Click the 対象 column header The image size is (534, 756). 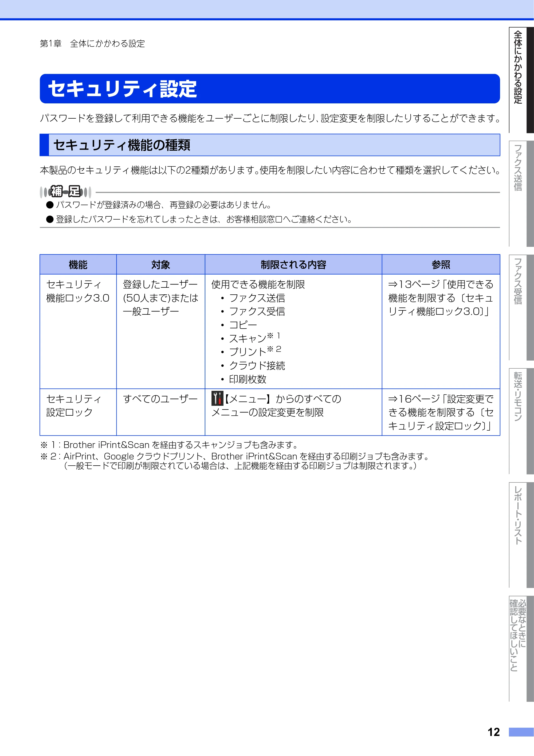(x=160, y=264)
